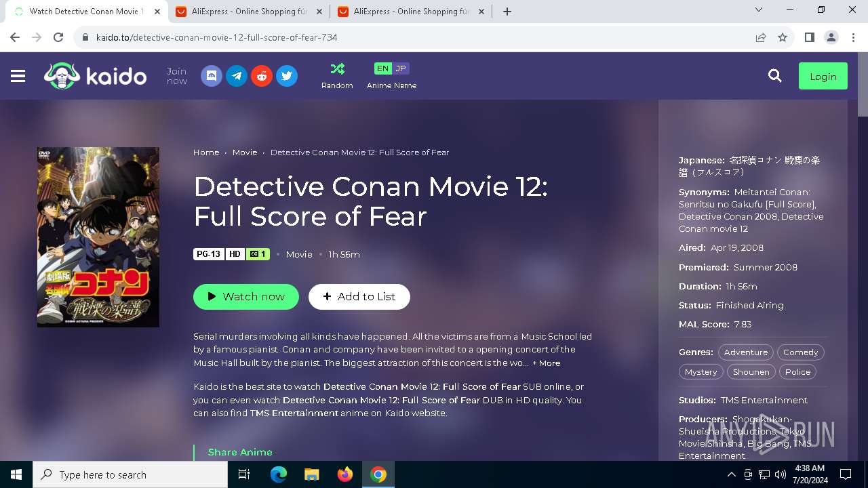The width and height of the screenshot is (868, 488).
Task: Open File Explorer from taskbar
Action: coord(312,474)
